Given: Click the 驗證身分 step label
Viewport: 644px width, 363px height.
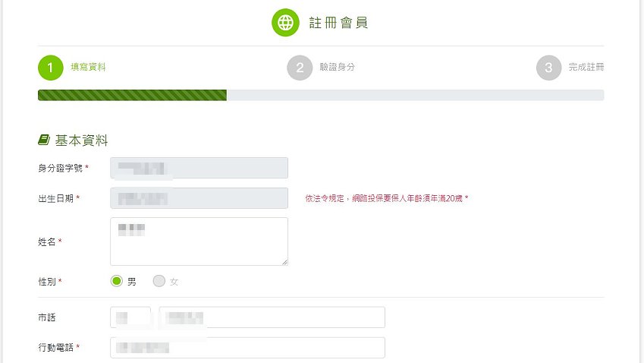Looking at the screenshot, I should click(338, 67).
